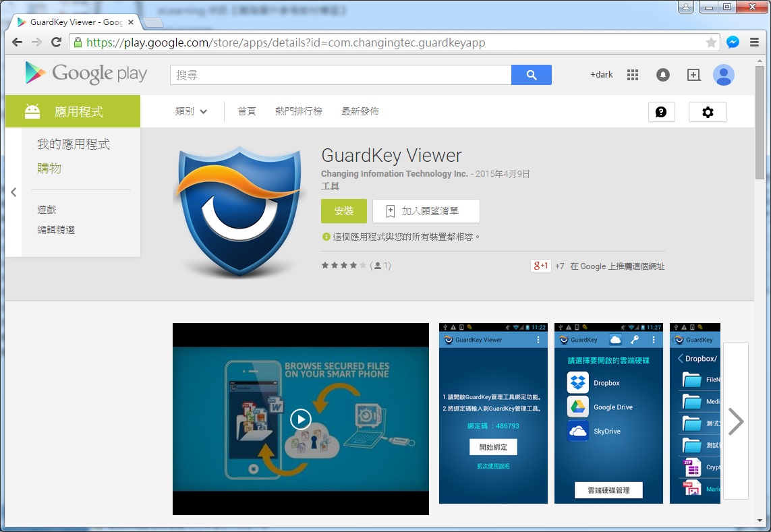Click the browser forward arrow

[36, 42]
